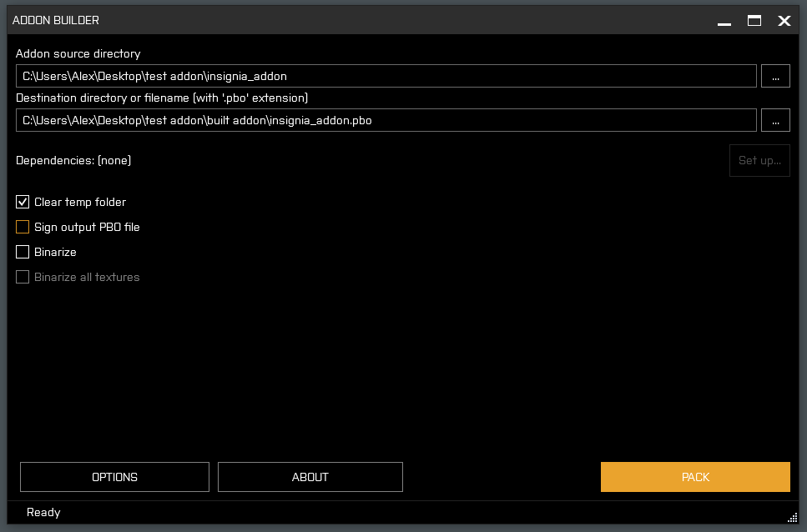Browse for the destination directory

(775, 120)
